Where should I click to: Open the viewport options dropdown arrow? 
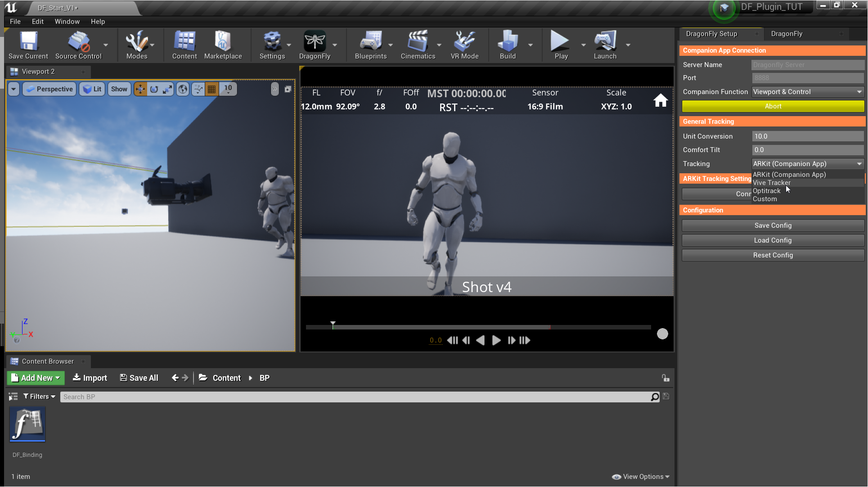point(13,89)
